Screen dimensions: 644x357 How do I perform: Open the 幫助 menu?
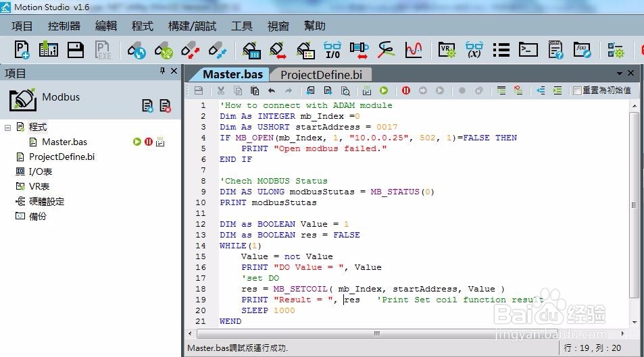coord(315,26)
